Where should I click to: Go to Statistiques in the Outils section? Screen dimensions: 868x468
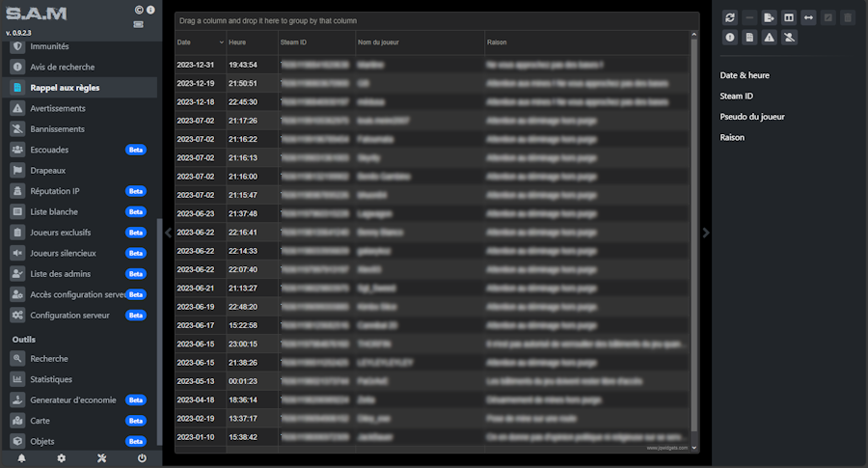tap(51, 379)
